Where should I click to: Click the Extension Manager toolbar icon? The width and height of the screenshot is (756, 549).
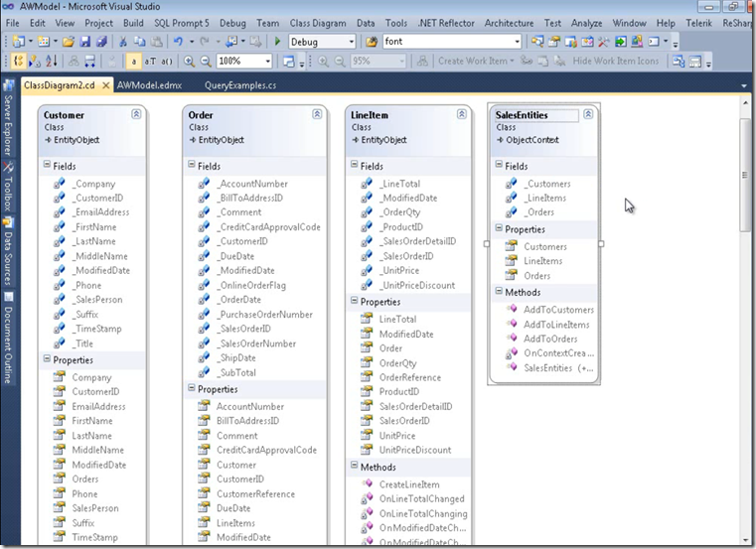(637, 42)
